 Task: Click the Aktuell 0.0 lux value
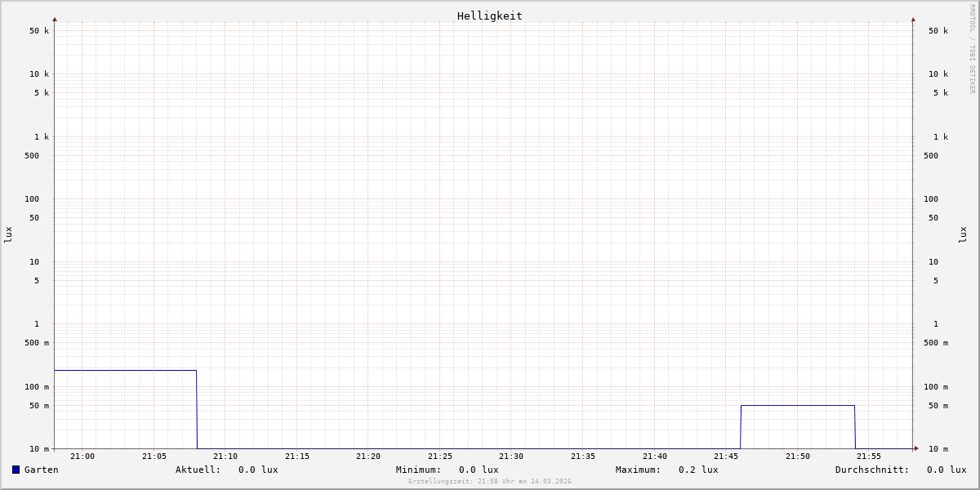click(x=258, y=470)
